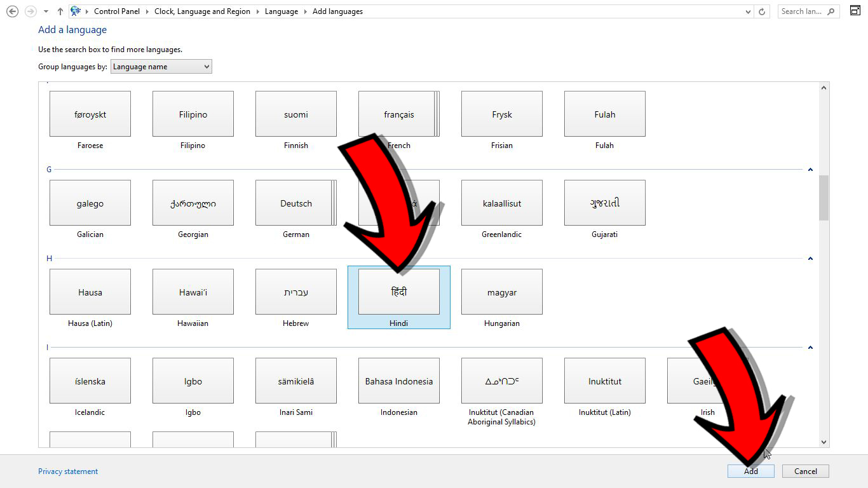Navigate to Clock, Language and Region breadcrumb

[x=202, y=11]
